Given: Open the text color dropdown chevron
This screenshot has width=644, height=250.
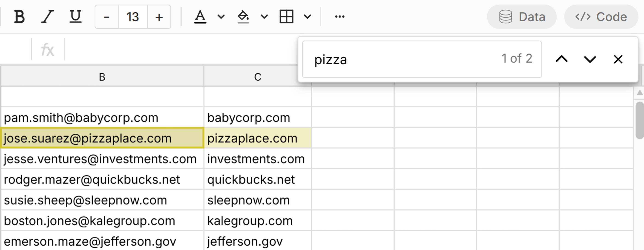Looking at the screenshot, I should pos(220,17).
